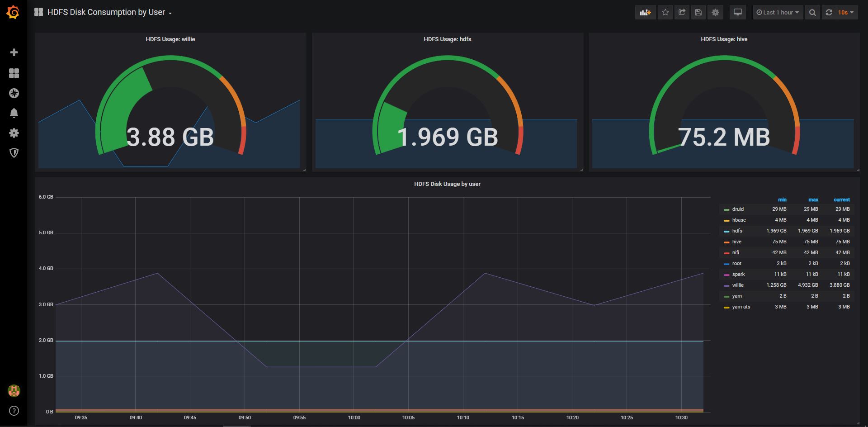Open Help via the question mark button

point(14,411)
